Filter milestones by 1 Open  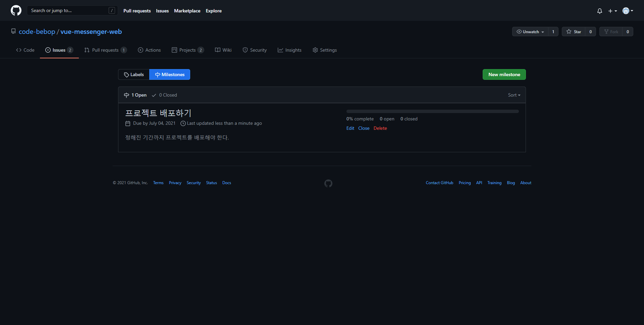pyautogui.click(x=135, y=95)
